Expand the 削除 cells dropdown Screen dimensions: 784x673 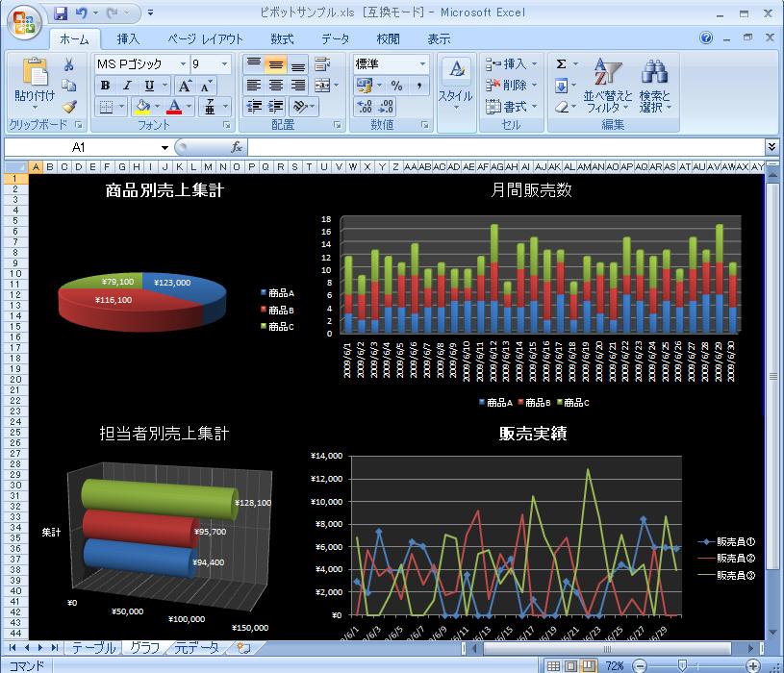pyautogui.click(x=534, y=86)
